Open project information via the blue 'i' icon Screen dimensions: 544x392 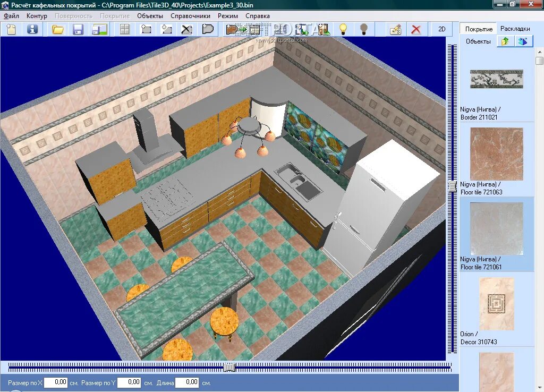[32, 29]
